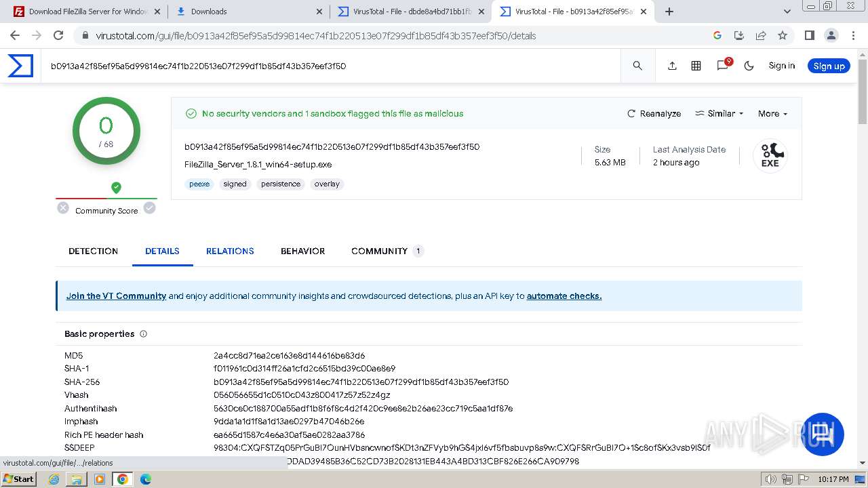Click the search magnifier icon
Image resolution: width=868 pixels, height=488 pixels.
click(x=637, y=66)
